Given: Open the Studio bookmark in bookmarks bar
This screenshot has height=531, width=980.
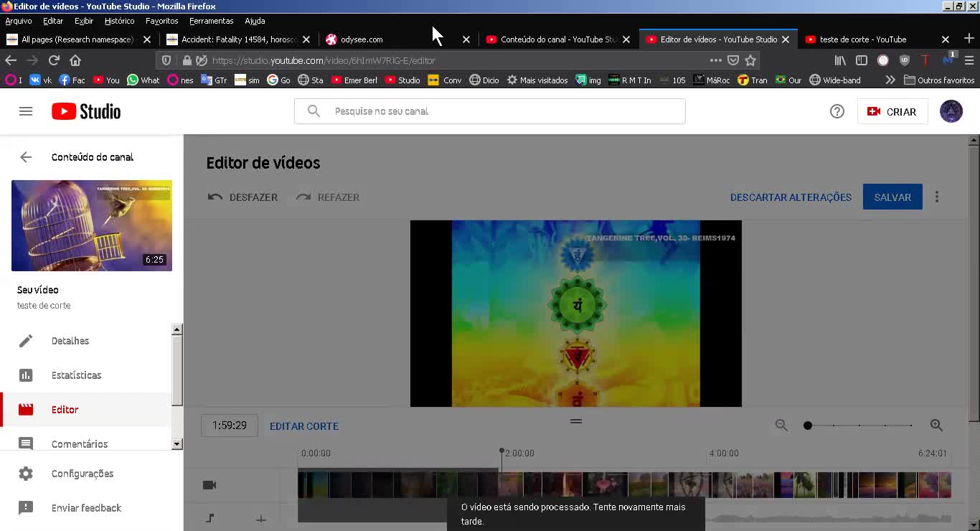Looking at the screenshot, I should (402, 80).
